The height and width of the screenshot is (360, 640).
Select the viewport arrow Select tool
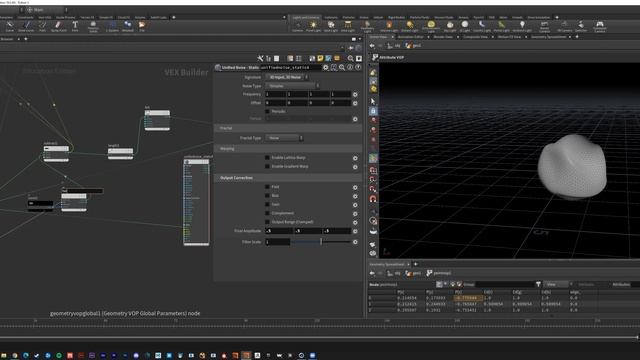tap(373, 101)
